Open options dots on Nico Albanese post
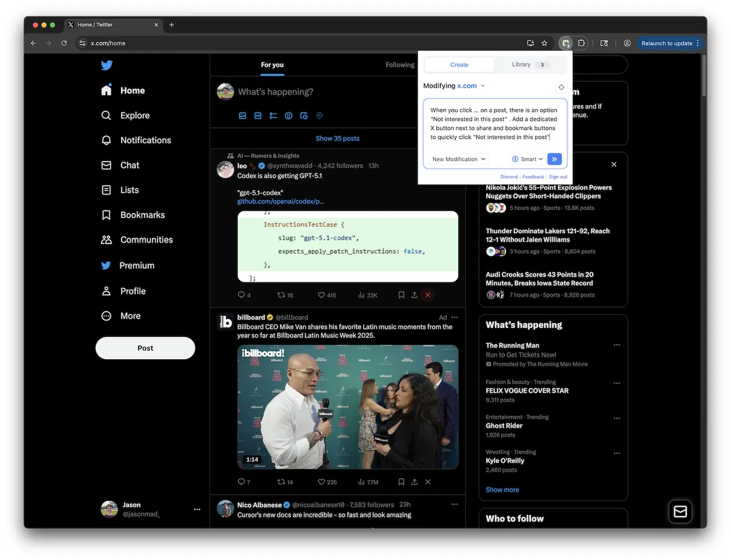The image size is (731, 560). tap(455, 505)
